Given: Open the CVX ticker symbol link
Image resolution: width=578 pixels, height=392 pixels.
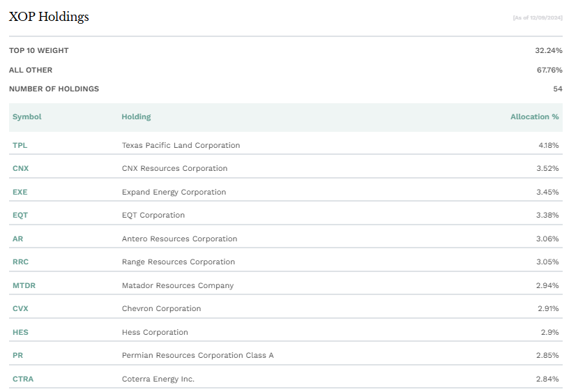Looking at the screenshot, I should 20,309.
